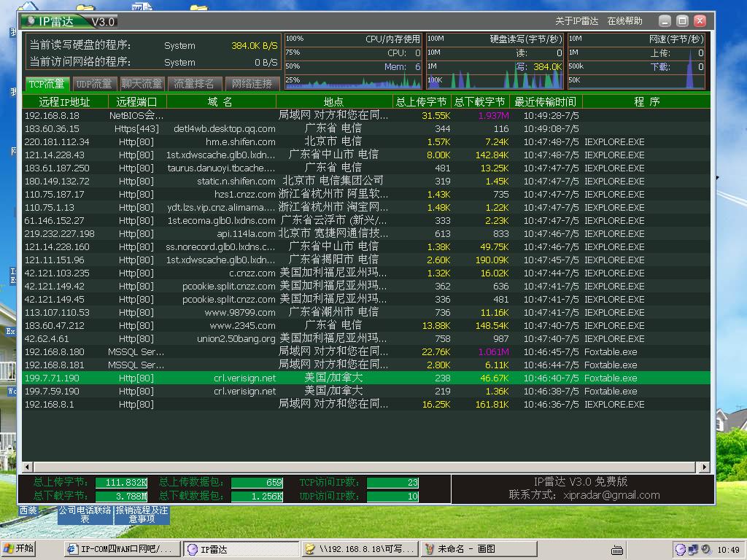This screenshot has height=560, width=747.
Task: Click the 最近传输时间 column header
Action: 545,102
